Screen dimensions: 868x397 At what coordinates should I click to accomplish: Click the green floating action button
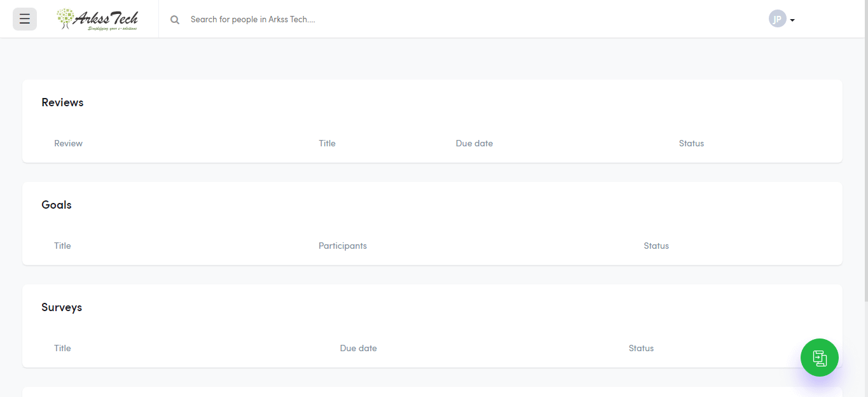820,358
